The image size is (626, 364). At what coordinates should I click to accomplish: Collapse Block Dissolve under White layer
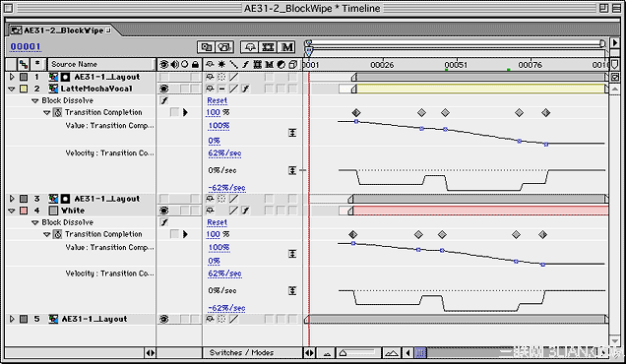click(35, 222)
